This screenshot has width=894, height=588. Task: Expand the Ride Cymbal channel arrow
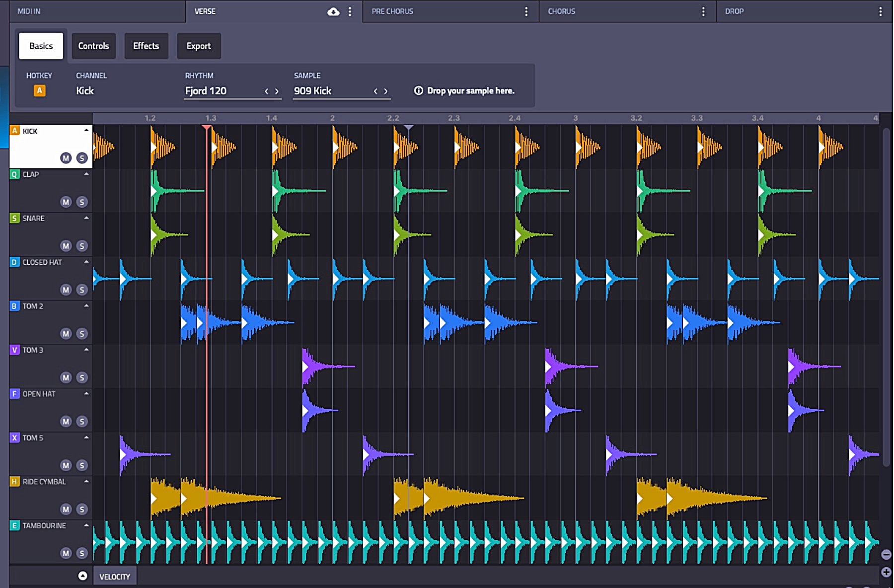(86, 481)
